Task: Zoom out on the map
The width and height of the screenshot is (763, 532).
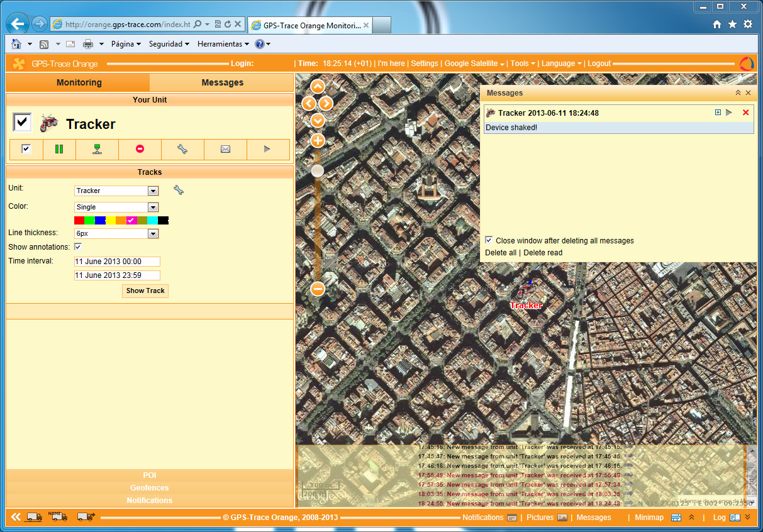Action: point(318,289)
